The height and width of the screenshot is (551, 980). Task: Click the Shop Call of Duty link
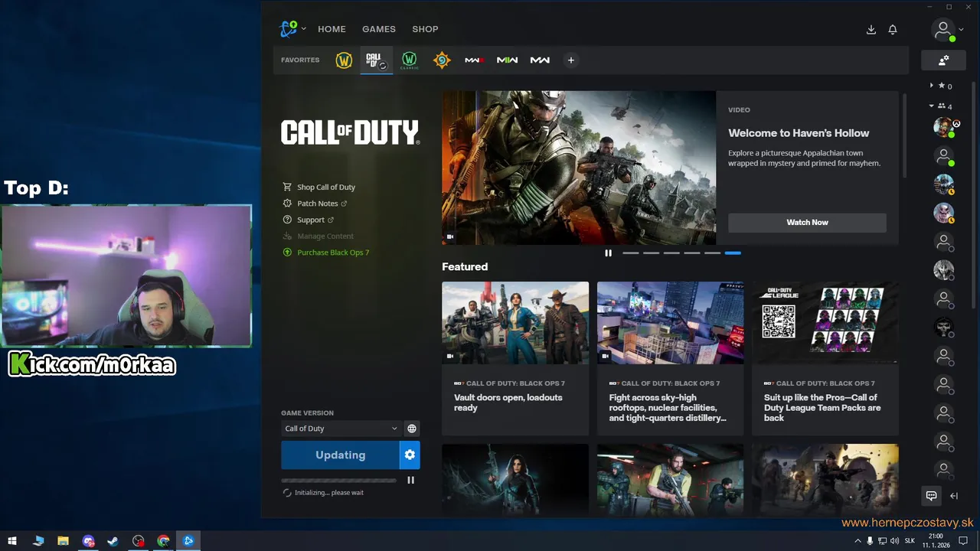[319, 187]
